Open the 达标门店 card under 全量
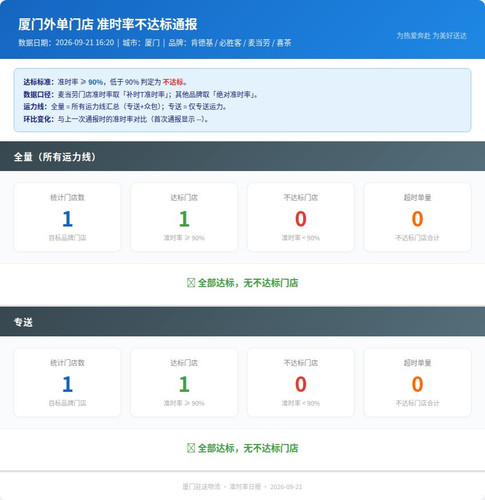485x500 pixels. point(184,217)
